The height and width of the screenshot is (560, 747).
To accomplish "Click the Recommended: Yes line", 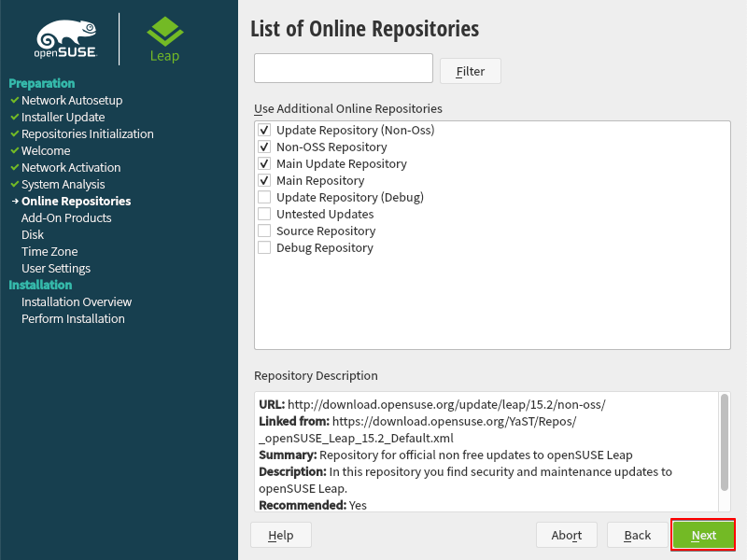I will (x=313, y=505).
